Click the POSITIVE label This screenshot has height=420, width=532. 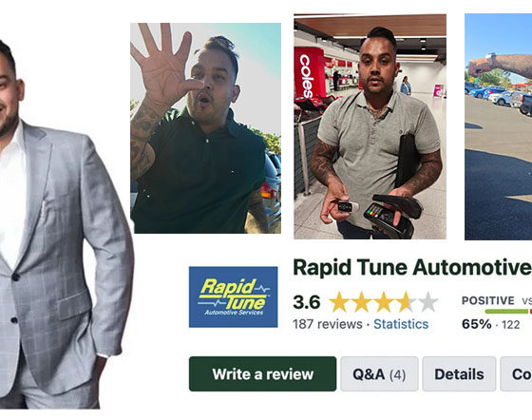[488, 300]
